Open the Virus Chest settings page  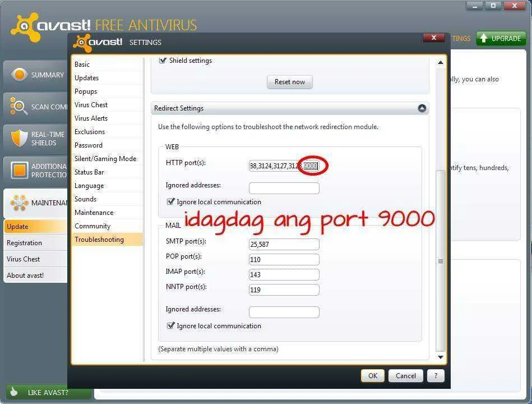coord(107,104)
